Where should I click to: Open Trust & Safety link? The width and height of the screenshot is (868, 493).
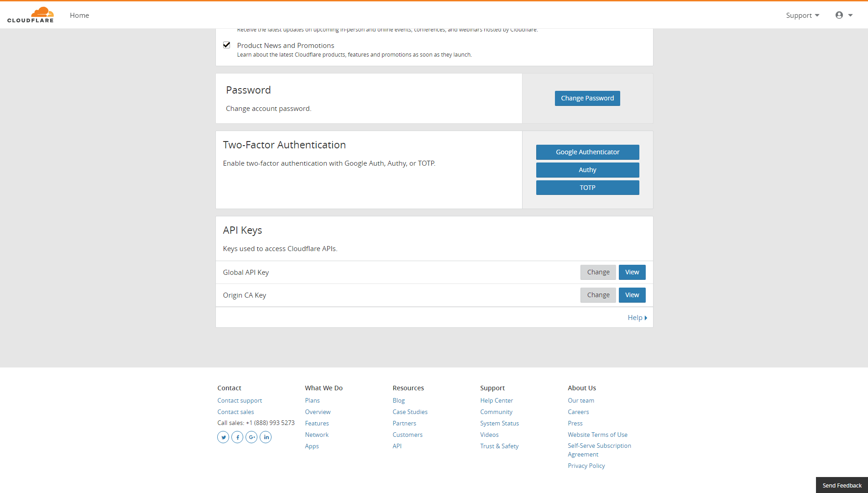click(499, 446)
